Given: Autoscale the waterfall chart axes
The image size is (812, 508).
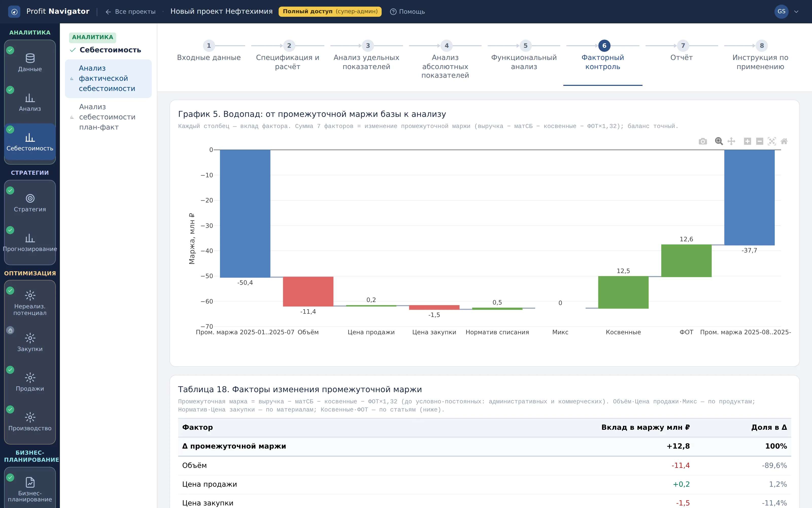Looking at the screenshot, I should pyautogui.click(x=772, y=141).
